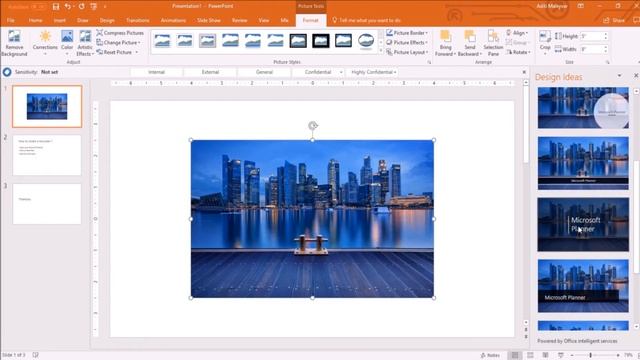Open the Rotate dropdown
The height and width of the screenshot is (360, 640).
(x=518, y=52)
